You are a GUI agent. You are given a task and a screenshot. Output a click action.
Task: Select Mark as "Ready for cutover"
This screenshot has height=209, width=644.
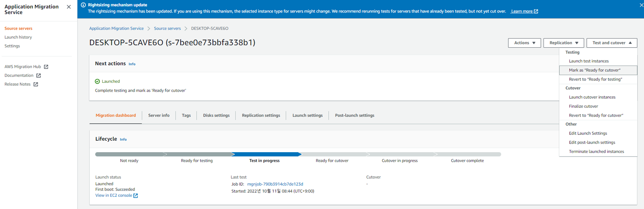point(598,70)
